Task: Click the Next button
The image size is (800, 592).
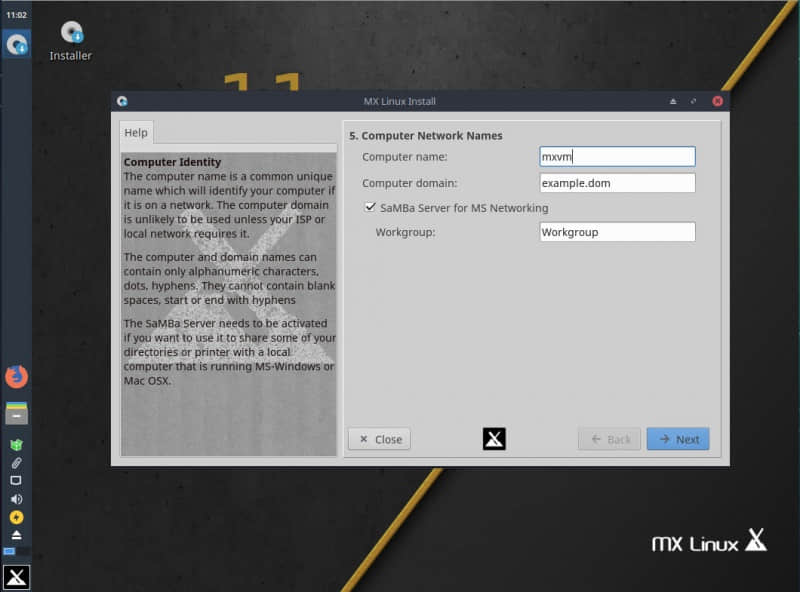Action: (x=678, y=439)
